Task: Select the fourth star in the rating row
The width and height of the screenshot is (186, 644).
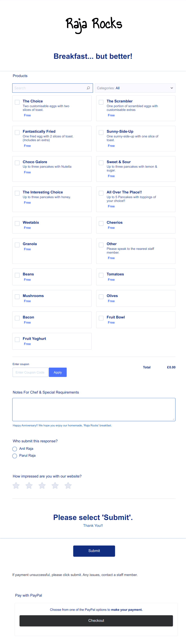Action: coord(55,485)
